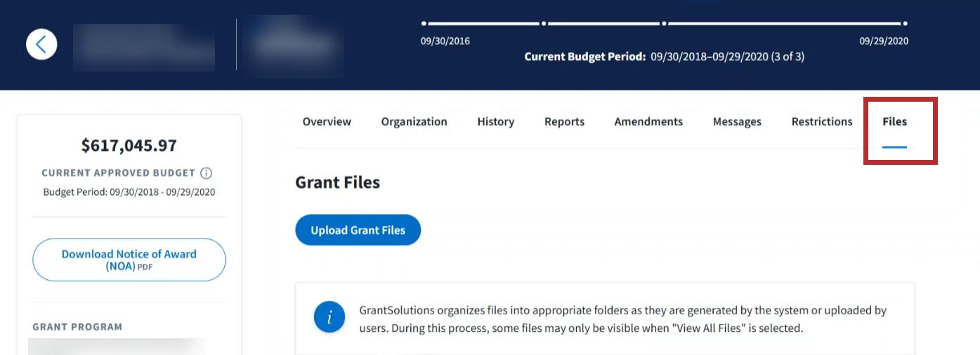Select the last budget period timeline segment
This screenshot has height=355, width=980.
pos(784,23)
